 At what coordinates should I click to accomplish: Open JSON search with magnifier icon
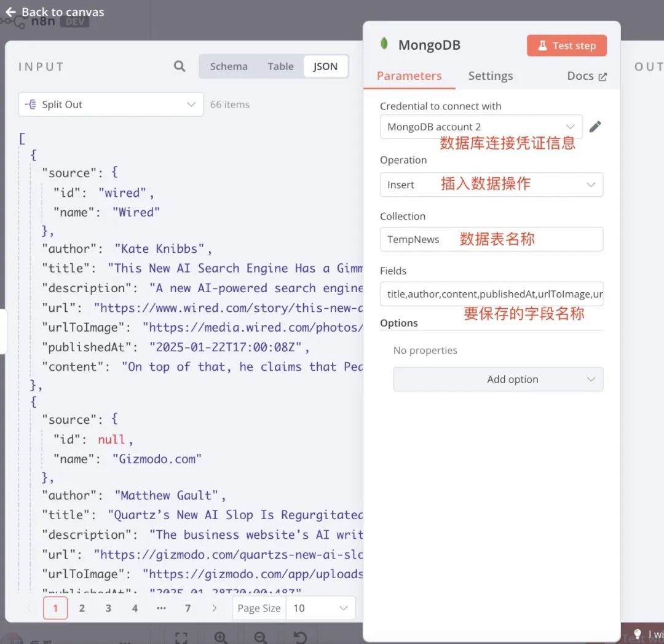point(178,66)
